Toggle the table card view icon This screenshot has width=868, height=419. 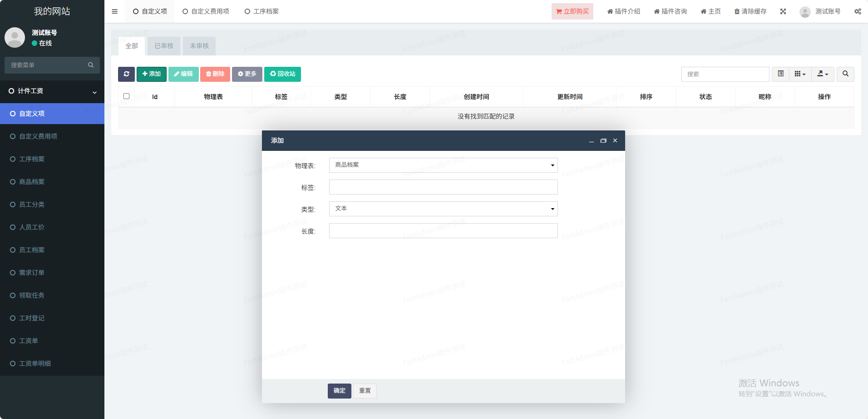point(781,74)
